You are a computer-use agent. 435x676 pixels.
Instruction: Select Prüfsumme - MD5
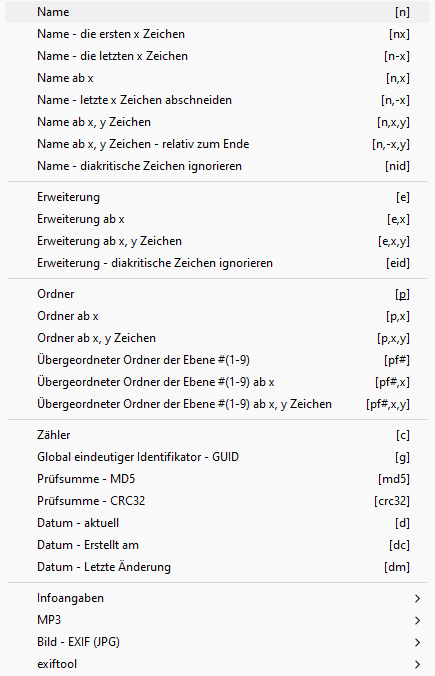217,479
